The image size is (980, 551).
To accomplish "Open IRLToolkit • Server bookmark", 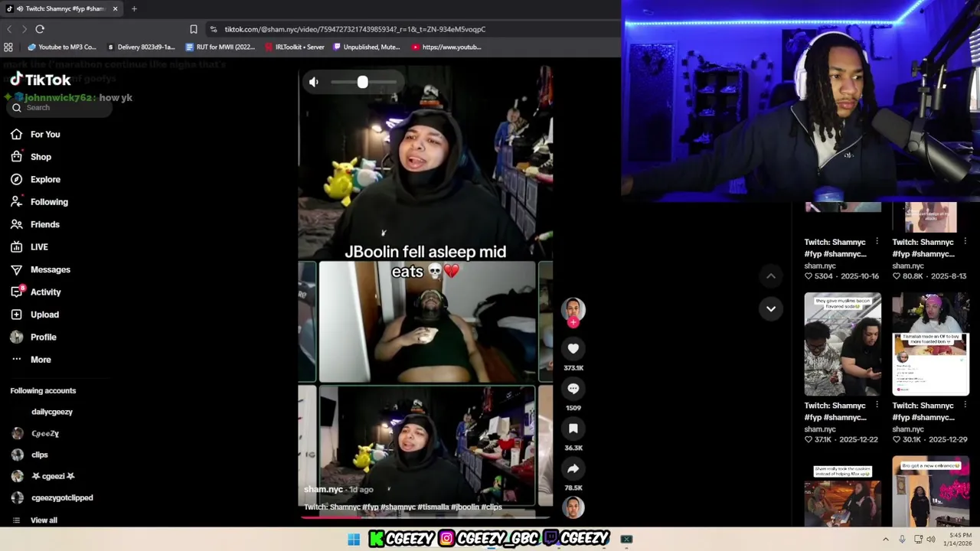I will pos(295,47).
